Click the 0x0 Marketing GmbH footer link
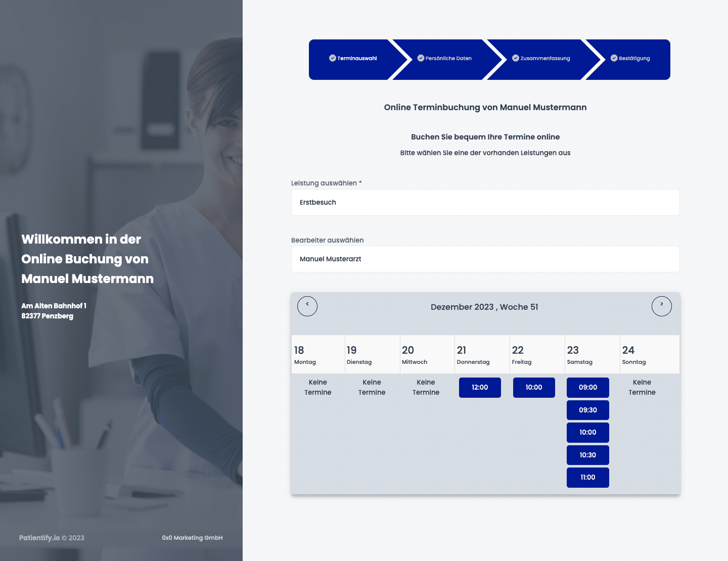 pos(192,538)
